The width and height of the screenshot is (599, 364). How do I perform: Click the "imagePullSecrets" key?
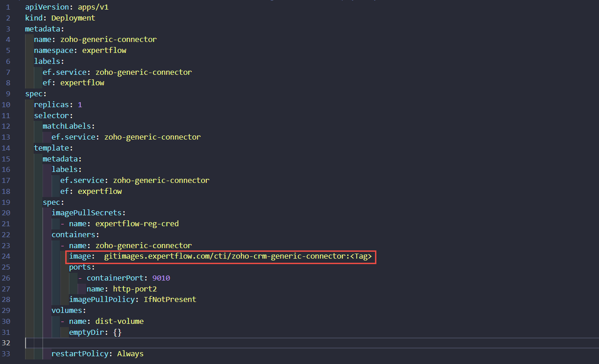coord(86,213)
